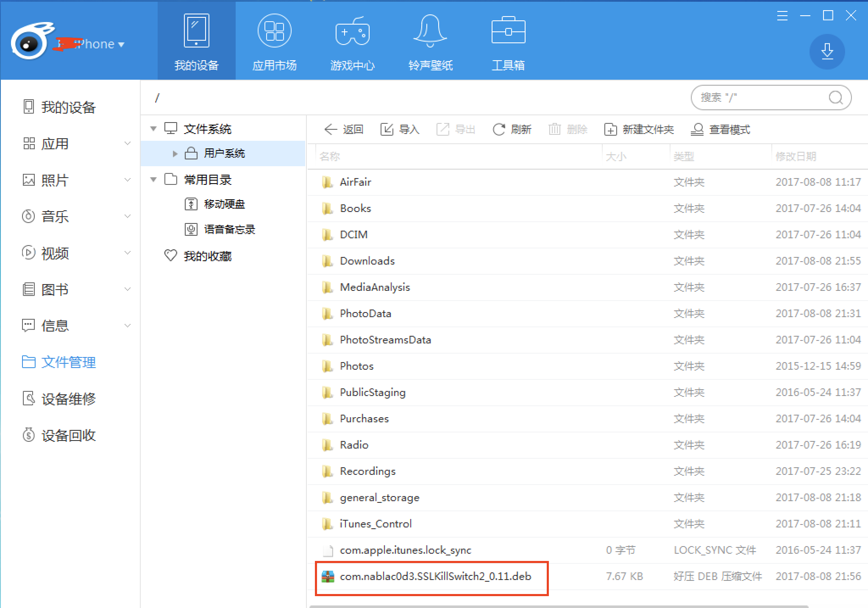Open the 游戏中心 gamepad icon

[x=352, y=31]
